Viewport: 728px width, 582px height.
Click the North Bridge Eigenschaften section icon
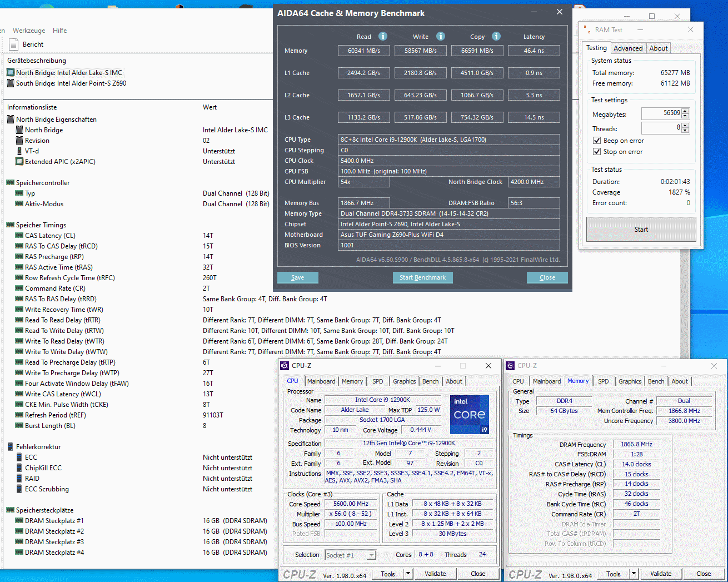11,120
